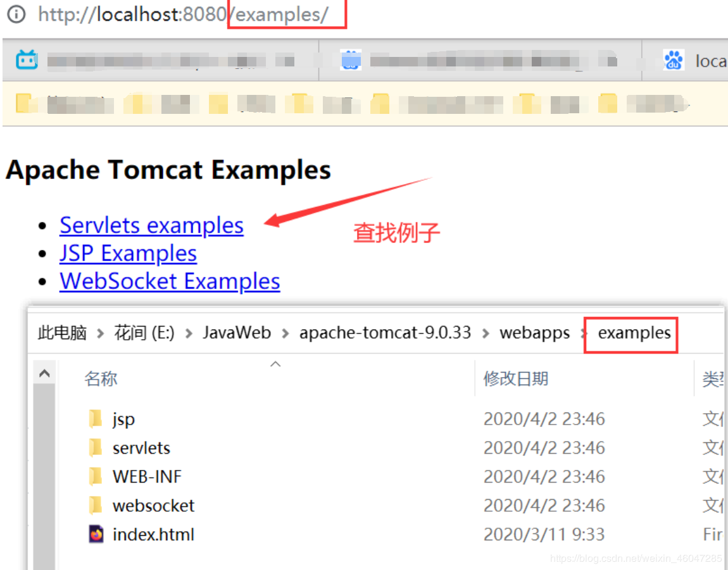Select the jsp folder icon
Viewport: 728px width, 570px height.
[96, 419]
